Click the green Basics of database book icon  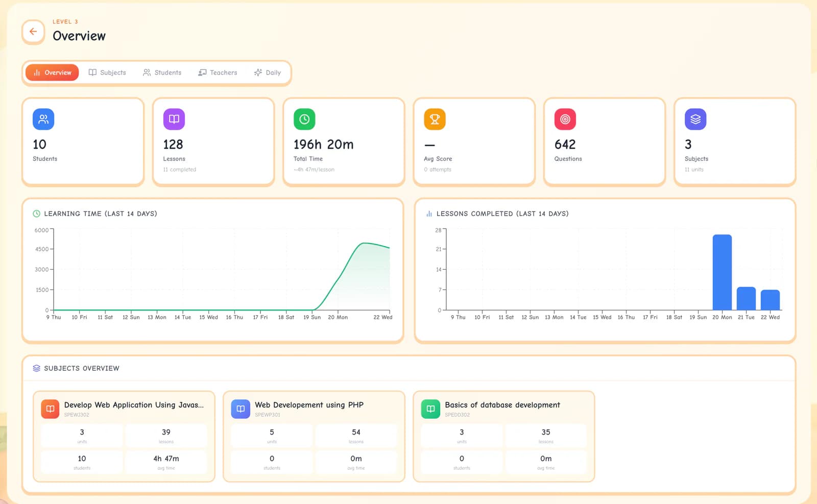[x=430, y=409]
